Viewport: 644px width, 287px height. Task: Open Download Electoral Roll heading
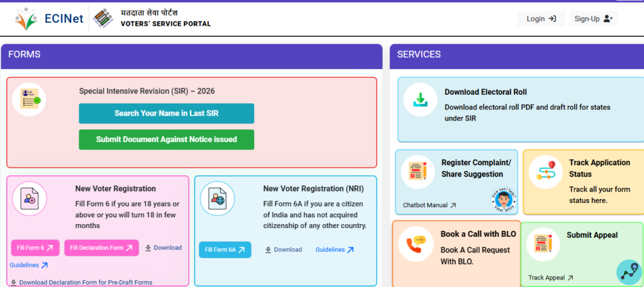coord(486,92)
